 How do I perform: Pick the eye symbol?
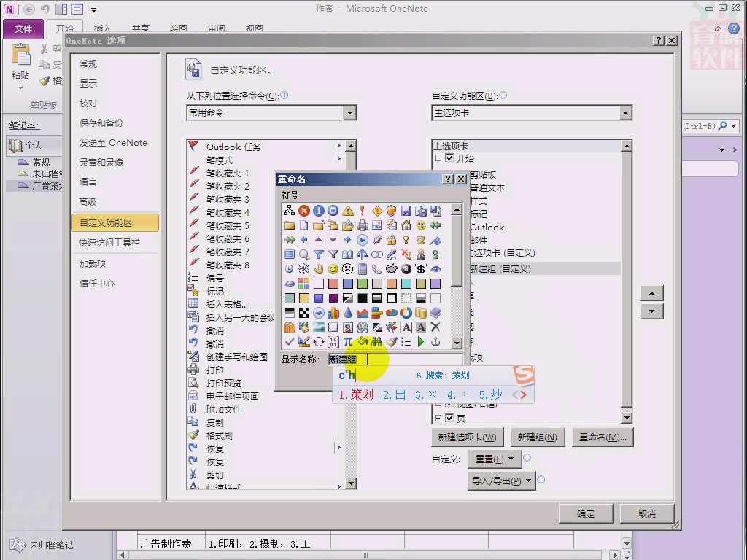(x=435, y=269)
